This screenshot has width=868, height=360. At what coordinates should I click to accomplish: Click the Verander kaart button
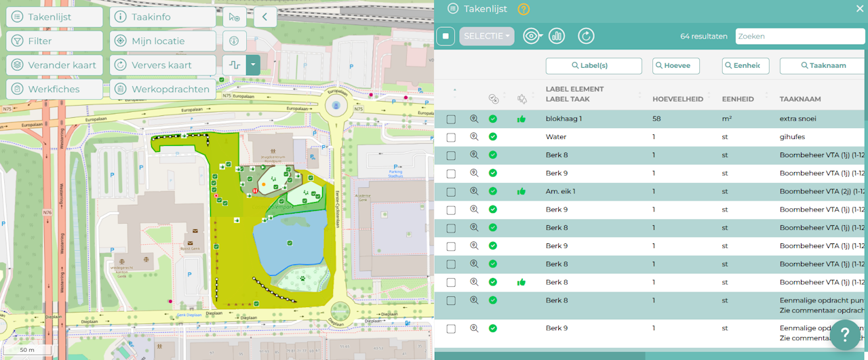click(x=55, y=65)
